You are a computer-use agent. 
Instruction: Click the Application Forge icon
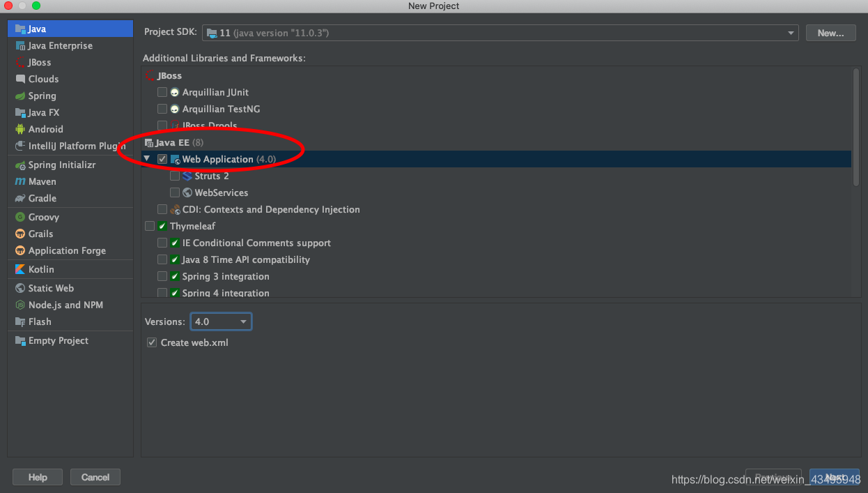coord(20,251)
